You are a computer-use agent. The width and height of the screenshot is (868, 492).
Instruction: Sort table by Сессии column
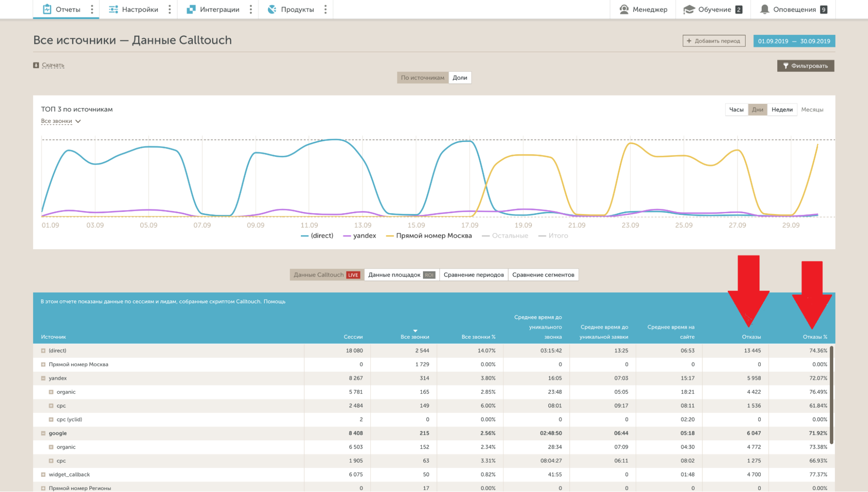click(x=353, y=337)
